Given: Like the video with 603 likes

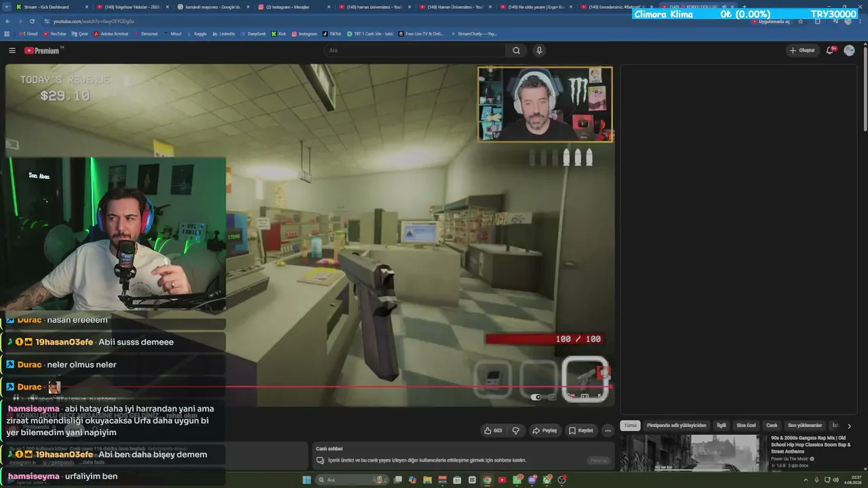Looking at the screenshot, I should tap(493, 430).
